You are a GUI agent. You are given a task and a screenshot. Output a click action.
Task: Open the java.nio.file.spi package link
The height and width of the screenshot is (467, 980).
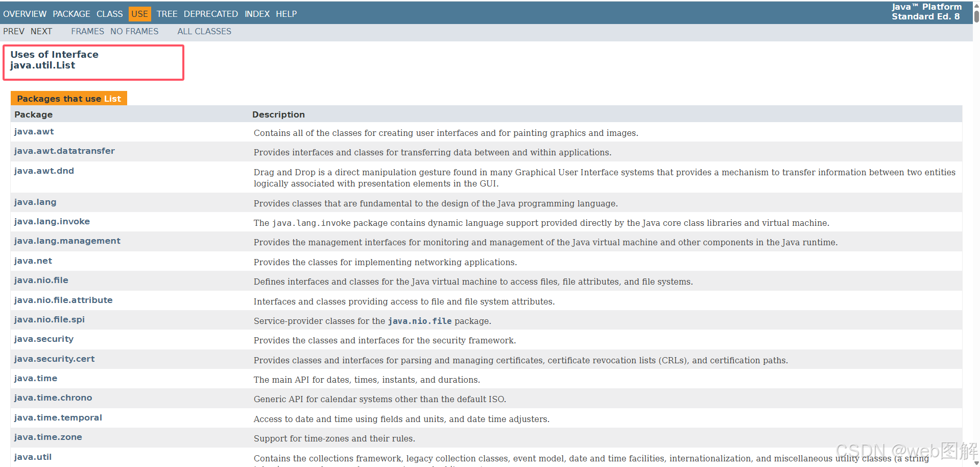[49, 319]
